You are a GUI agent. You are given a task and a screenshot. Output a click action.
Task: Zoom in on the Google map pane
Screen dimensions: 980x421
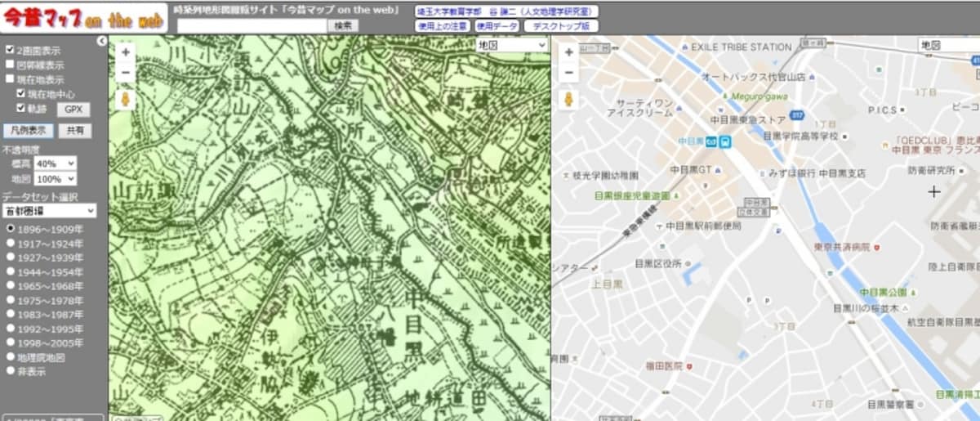point(568,52)
